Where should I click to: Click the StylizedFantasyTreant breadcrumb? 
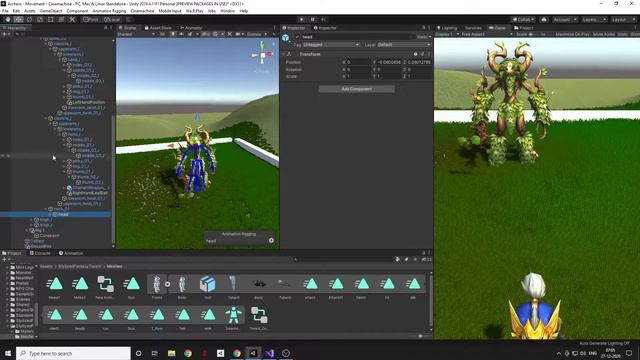[80, 266]
